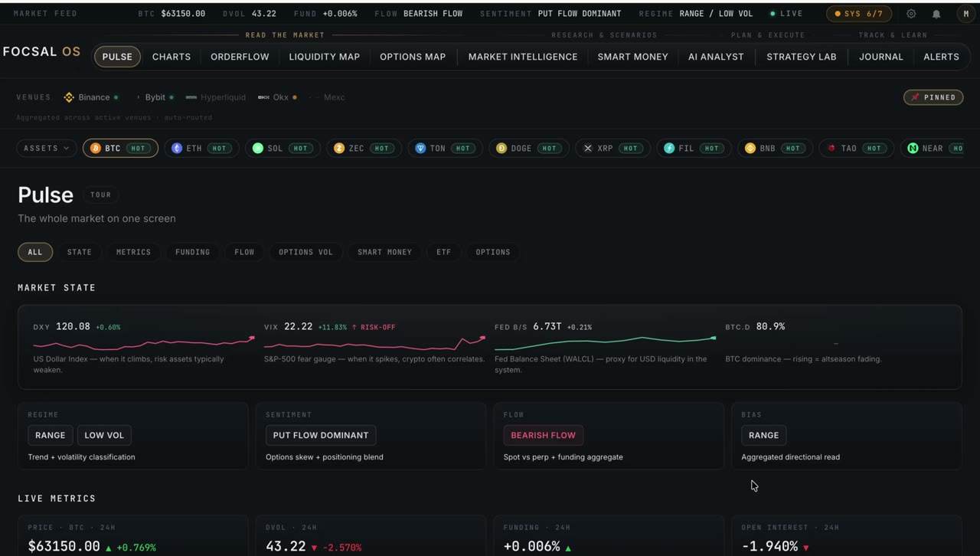Select the BTC asset chip
Screen dimensions: 980x556
click(x=120, y=148)
